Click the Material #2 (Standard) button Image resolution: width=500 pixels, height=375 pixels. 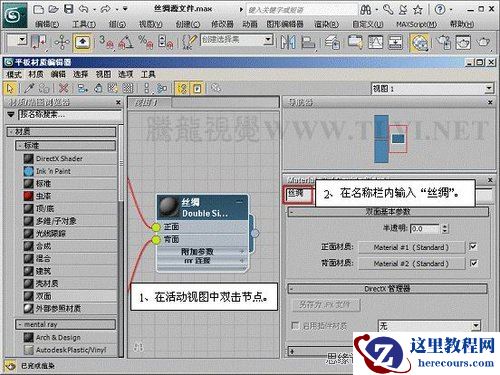pyautogui.click(x=411, y=263)
